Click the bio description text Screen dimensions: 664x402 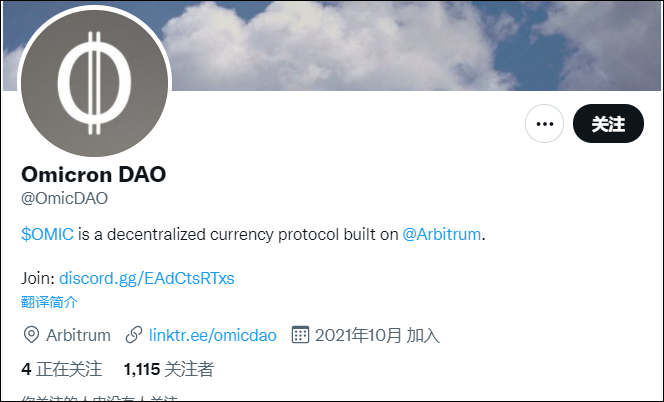[253, 234]
